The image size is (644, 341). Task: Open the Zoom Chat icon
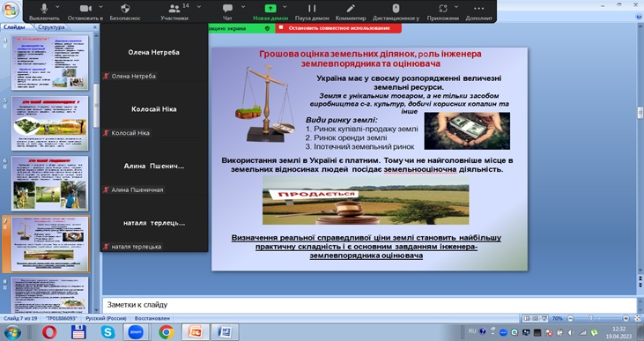tap(227, 8)
